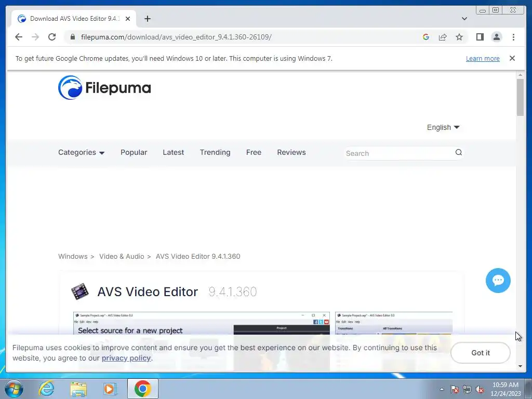This screenshot has width=532, height=399.
Task: Share this page using share icon
Action: click(443, 37)
